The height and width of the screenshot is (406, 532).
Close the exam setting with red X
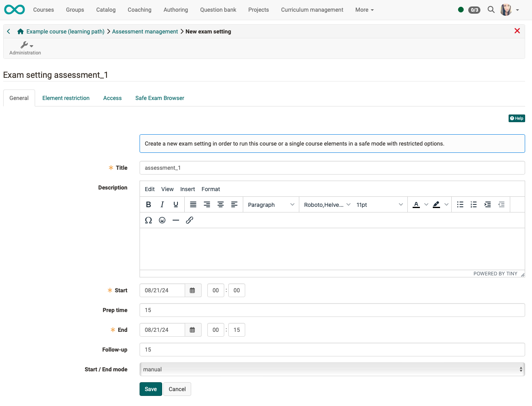[x=517, y=31]
